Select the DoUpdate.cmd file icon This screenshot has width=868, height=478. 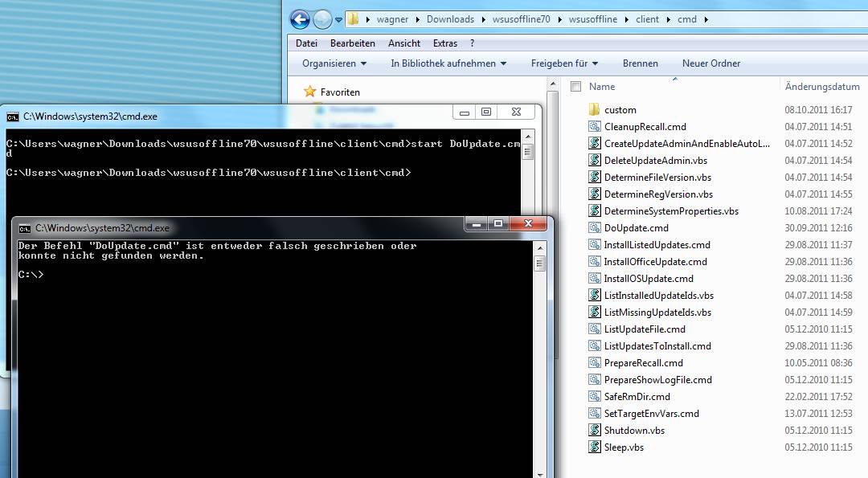click(595, 228)
